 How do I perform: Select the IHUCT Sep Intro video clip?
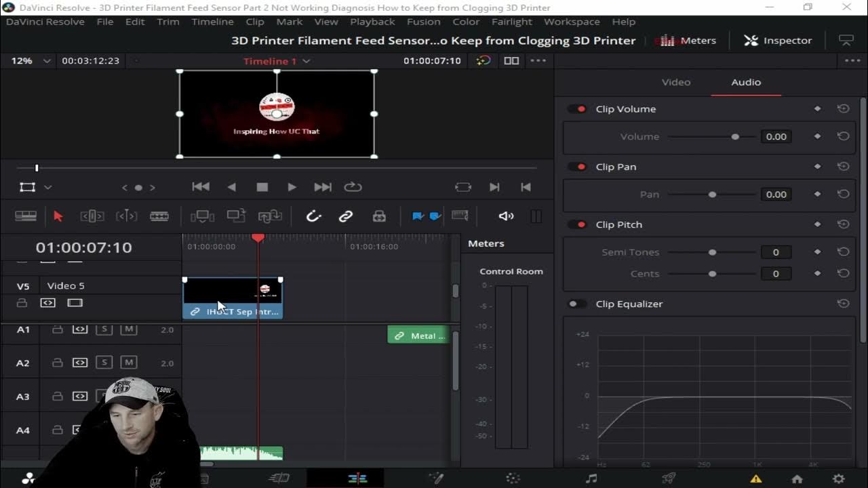tap(233, 298)
